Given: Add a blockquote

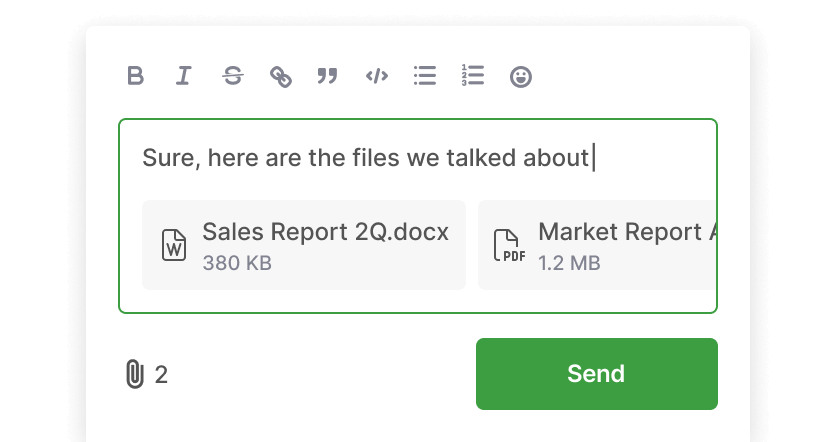Looking at the screenshot, I should click(x=327, y=76).
